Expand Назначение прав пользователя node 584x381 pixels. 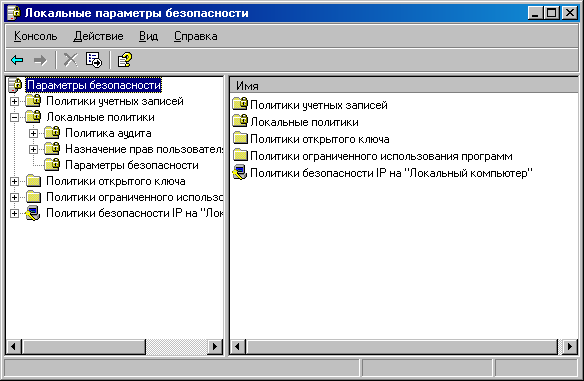(33, 149)
